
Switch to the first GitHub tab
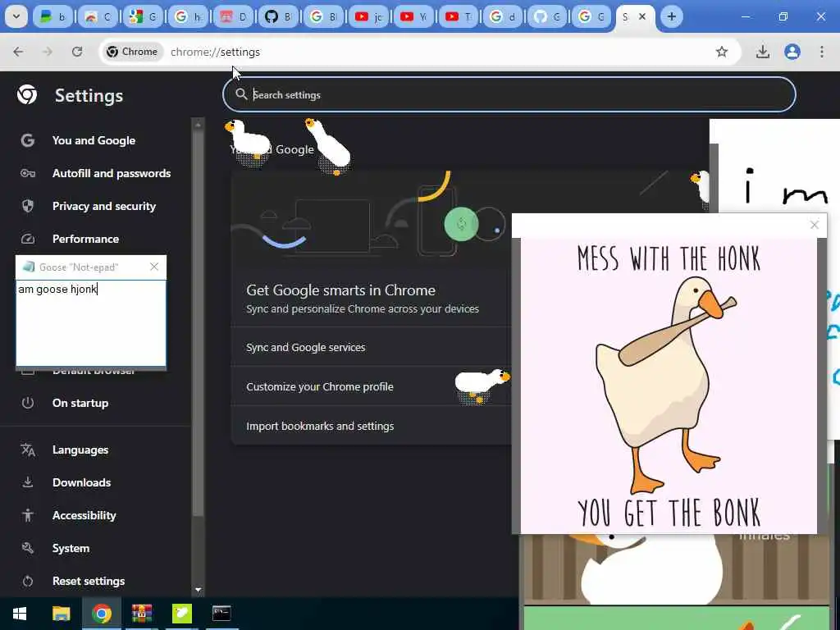coord(278,16)
